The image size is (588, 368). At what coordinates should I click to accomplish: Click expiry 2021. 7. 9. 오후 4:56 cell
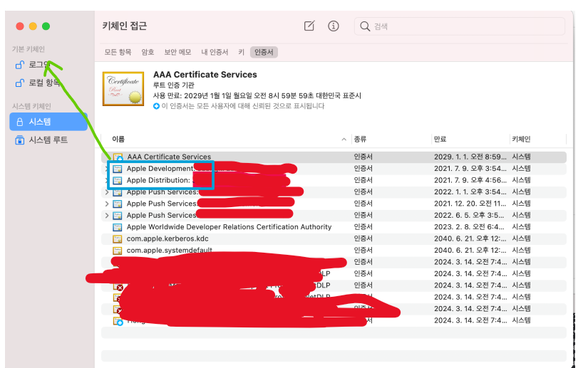(470, 180)
